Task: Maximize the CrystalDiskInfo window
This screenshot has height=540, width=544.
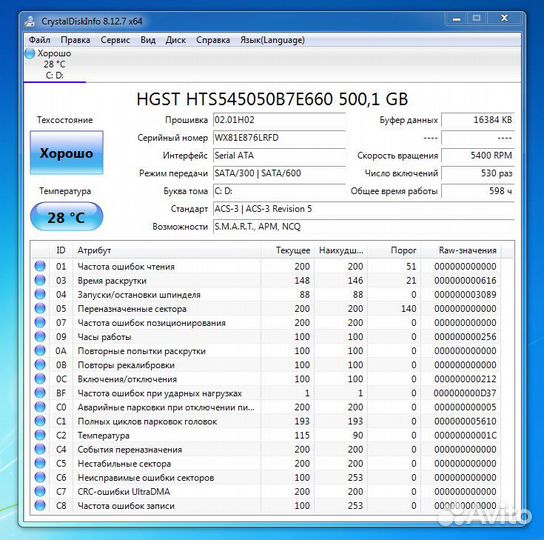Action: pyautogui.click(x=477, y=18)
